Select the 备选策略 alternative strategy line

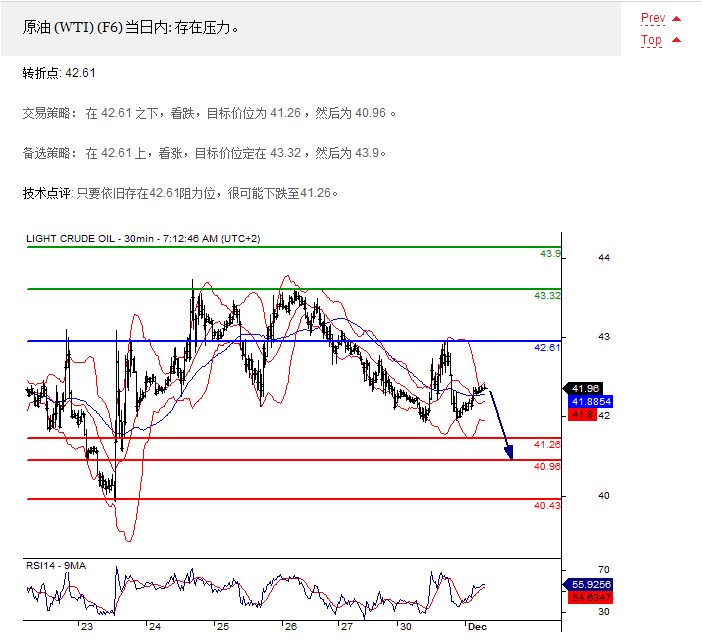pyautogui.click(x=204, y=153)
